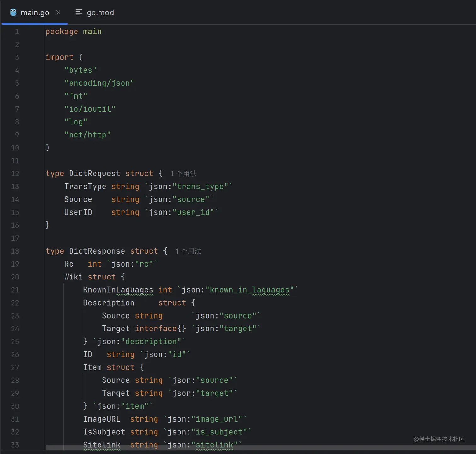Click the TransType field name

coord(85,187)
